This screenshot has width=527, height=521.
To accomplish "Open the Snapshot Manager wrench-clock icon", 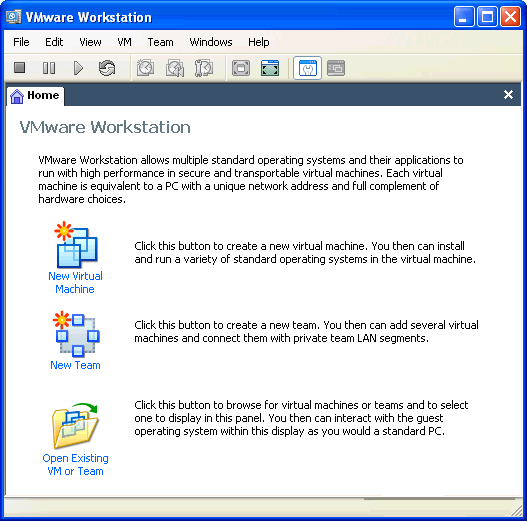I will point(204,68).
